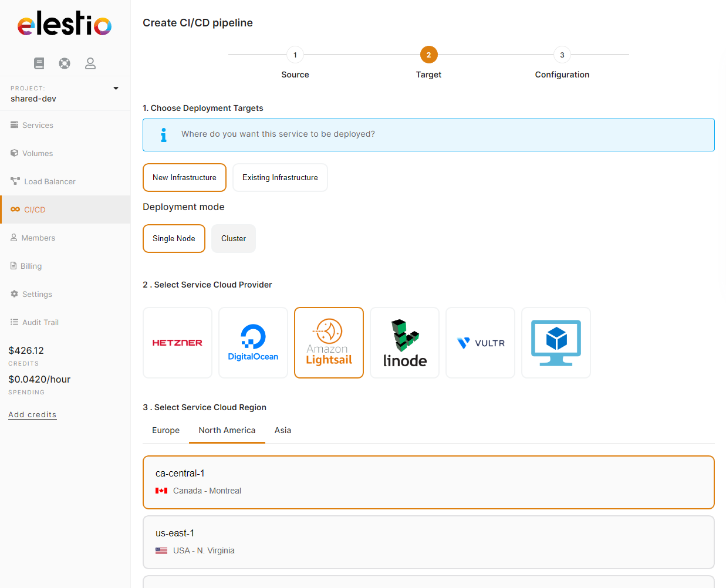Click the Add credits link
This screenshot has width=726, height=588.
coord(32,414)
